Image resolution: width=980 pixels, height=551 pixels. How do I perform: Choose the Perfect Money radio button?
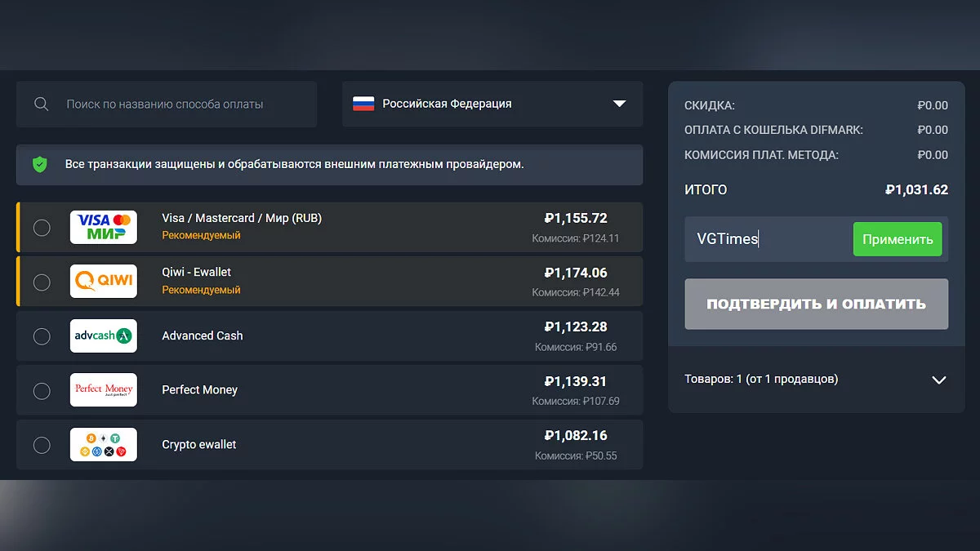tap(42, 391)
